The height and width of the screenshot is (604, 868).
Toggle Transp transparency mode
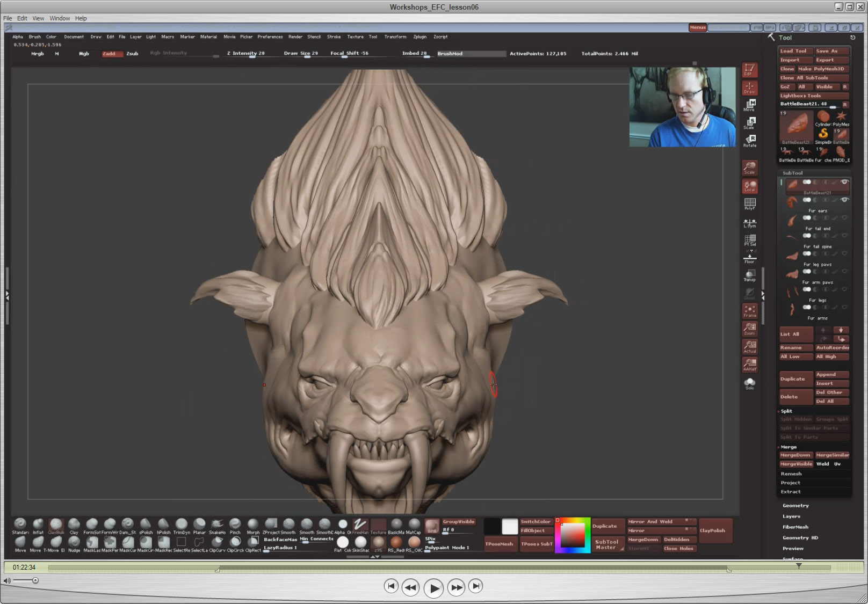[x=750, y=276]
